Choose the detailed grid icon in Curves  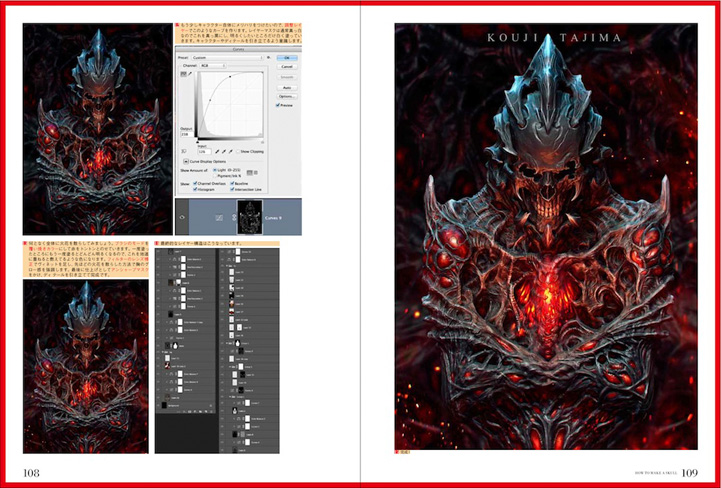(x=256, y=172)
